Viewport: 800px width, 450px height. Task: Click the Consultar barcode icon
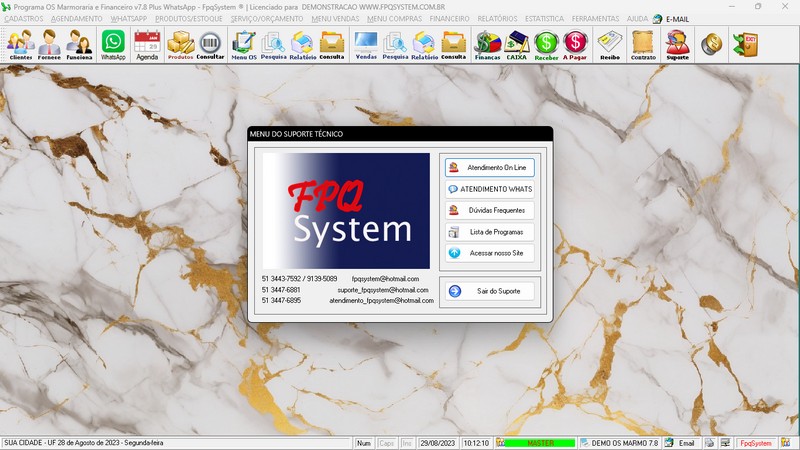click(210, 44)
